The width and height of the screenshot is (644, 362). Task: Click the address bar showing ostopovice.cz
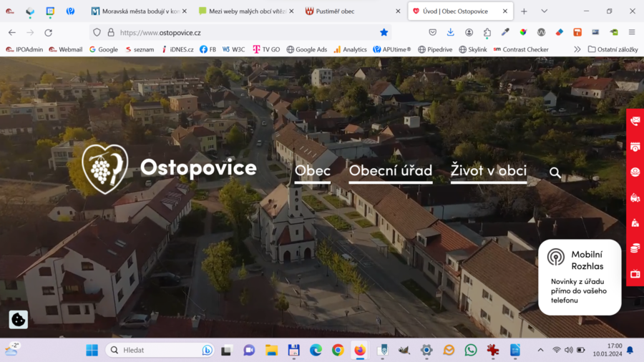(243, 32)
